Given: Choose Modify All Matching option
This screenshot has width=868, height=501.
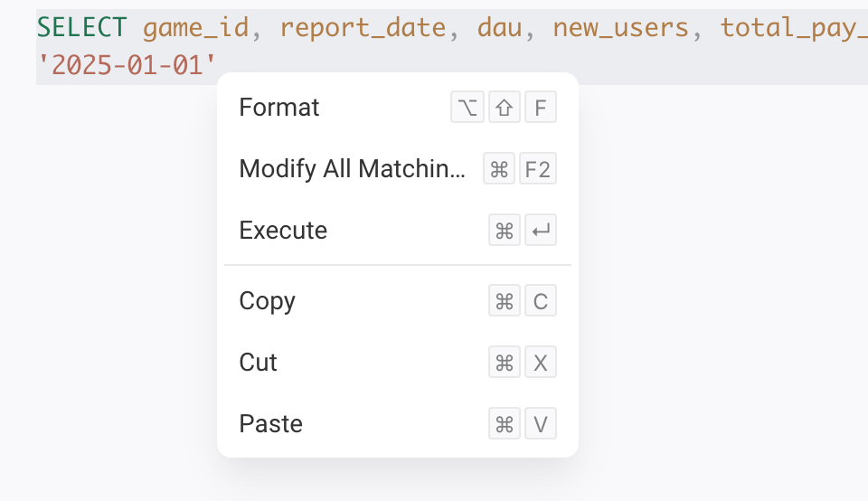Looking at the screenshot, I should click(x=398, y=169).
